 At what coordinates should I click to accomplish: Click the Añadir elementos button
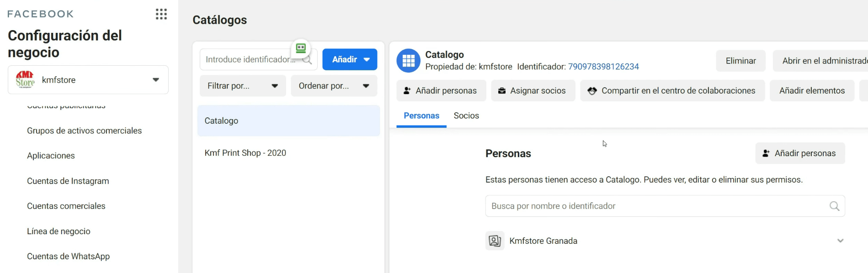pyautogui.click(x=812, y=90)
